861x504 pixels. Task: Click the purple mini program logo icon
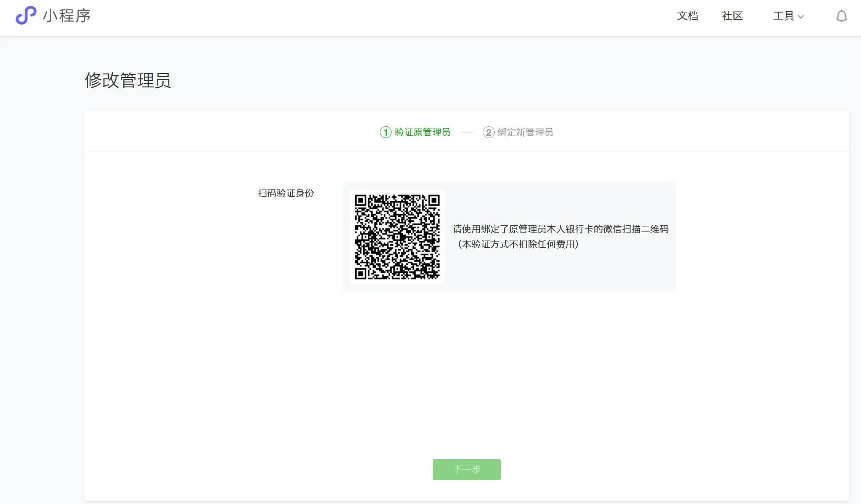[x=26, y=15]
